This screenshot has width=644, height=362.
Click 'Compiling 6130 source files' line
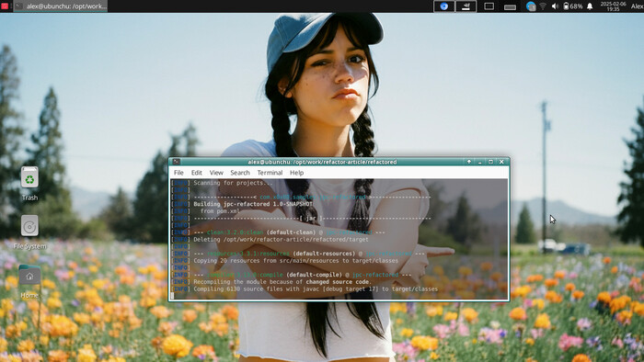point(316,289)
